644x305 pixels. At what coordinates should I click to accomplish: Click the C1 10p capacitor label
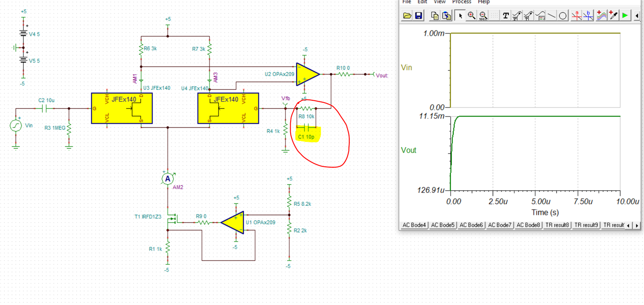pyautogui.click(x=306, y=137)
